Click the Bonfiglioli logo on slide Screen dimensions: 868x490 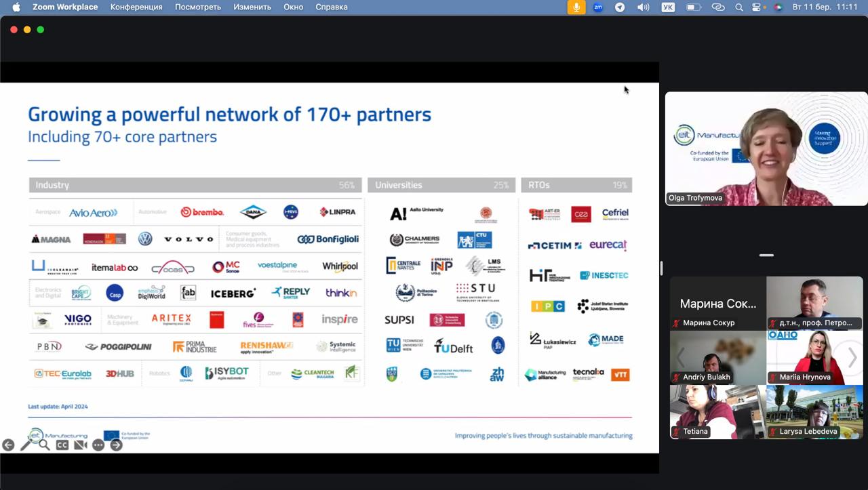click(328, 239)
